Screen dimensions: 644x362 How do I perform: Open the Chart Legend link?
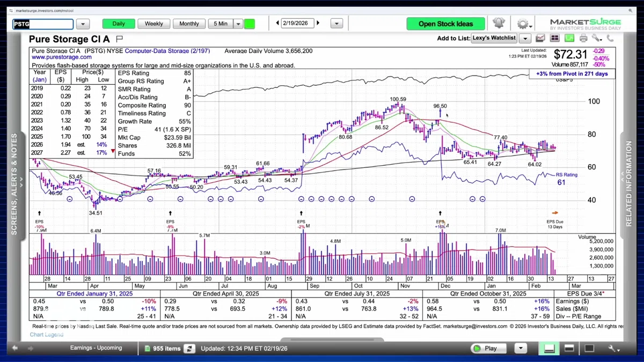[x=47, y=335]
